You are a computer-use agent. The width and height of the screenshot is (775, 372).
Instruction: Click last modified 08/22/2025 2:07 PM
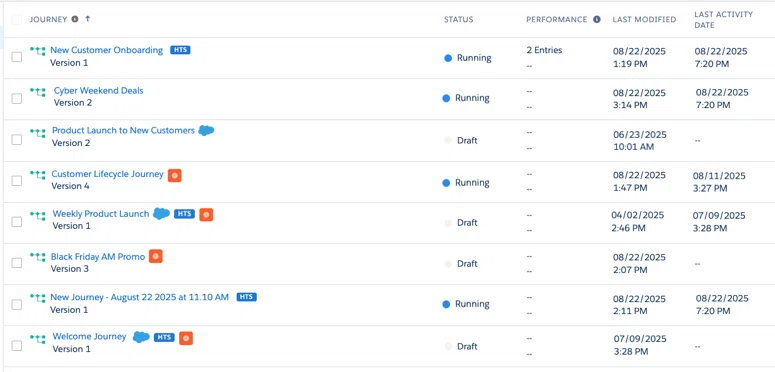640,264
